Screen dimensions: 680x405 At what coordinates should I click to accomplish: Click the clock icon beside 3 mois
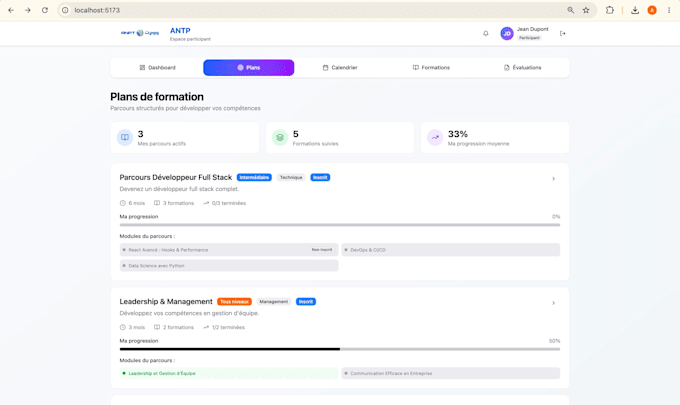[x=123, y=327]
